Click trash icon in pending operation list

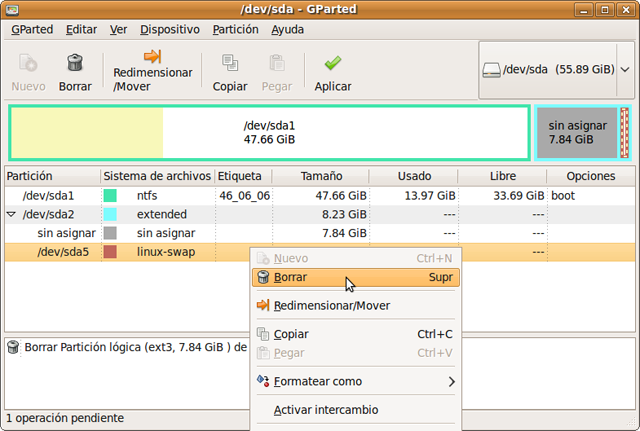pos(13,348)
